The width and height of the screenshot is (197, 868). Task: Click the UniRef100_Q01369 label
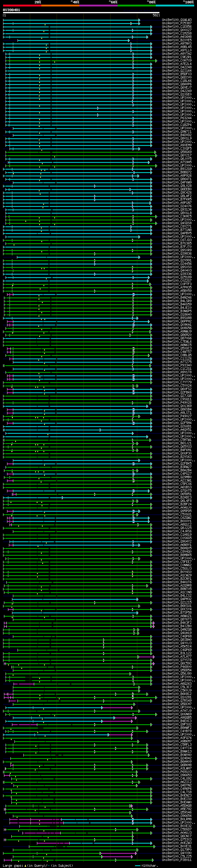[x=177, y=406]
